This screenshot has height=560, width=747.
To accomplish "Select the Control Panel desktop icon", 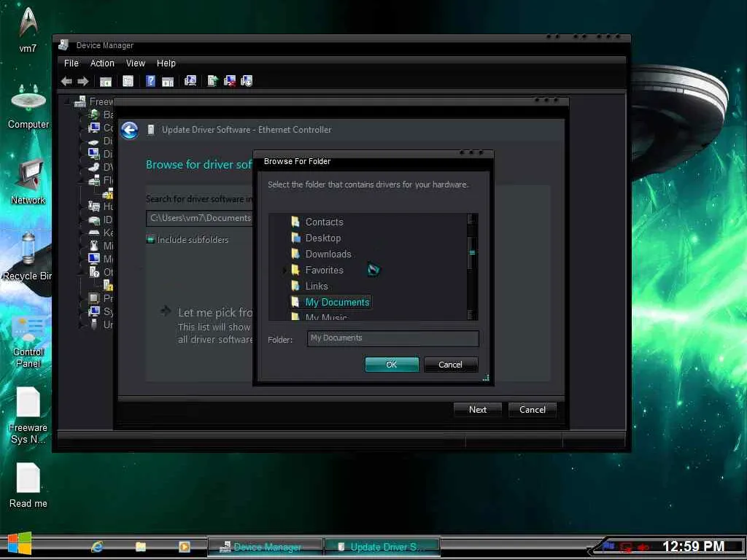I will [28, 342].
